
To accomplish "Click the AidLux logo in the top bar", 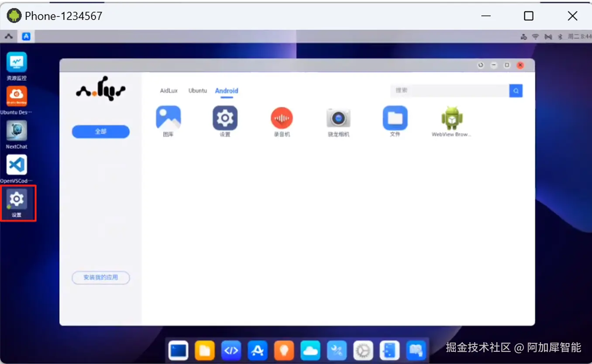I will [9, 37].
